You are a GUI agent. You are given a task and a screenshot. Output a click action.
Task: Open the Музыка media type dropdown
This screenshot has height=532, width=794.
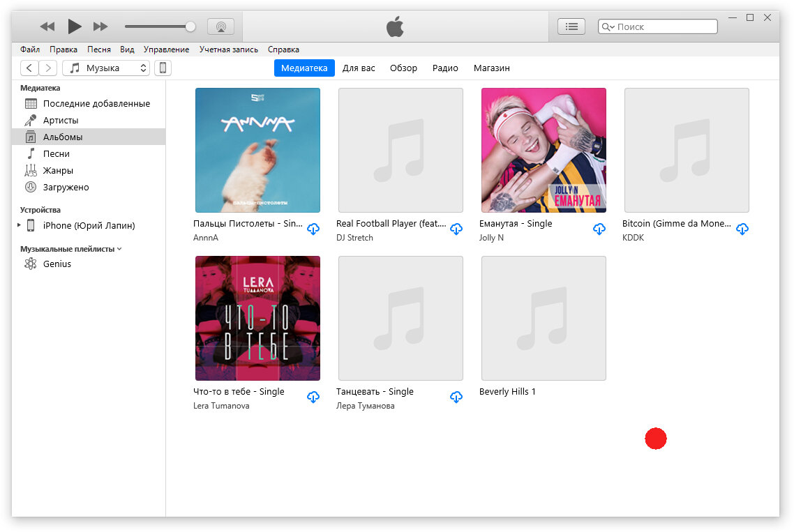[x=106, y=68]
